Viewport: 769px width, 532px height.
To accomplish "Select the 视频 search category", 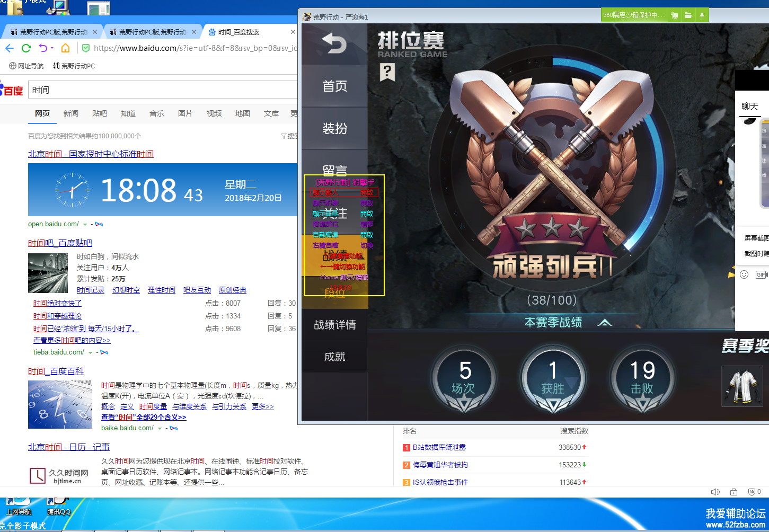I will pos(214,113).
